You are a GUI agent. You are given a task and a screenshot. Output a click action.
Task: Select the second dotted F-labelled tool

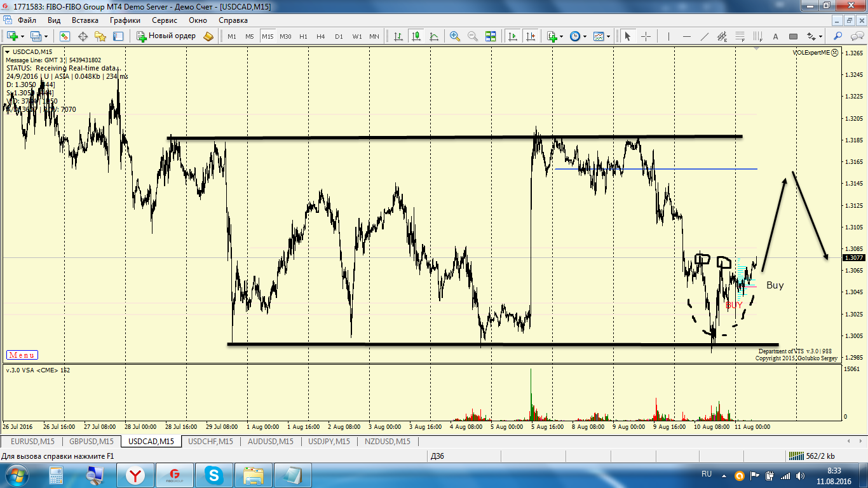(x=757, y=36)
